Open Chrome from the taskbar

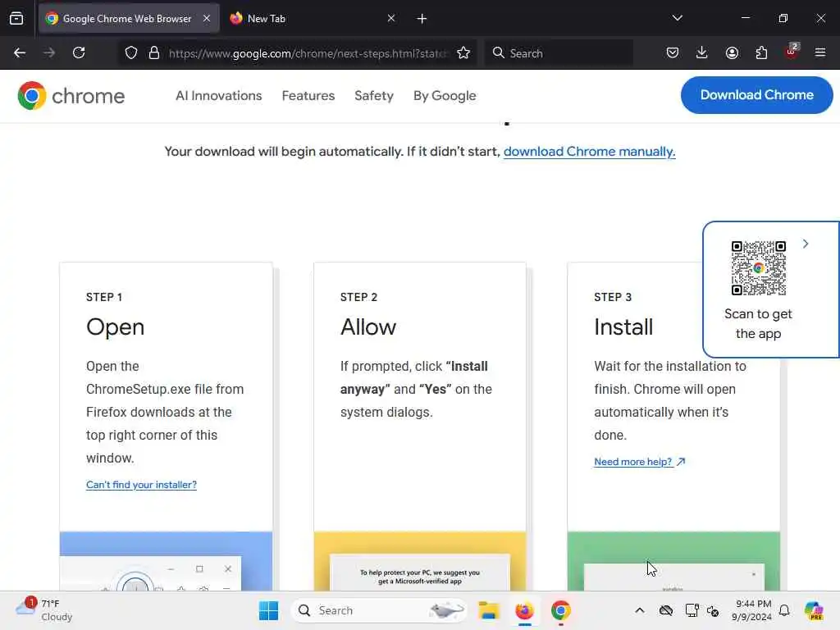[560, 610]
